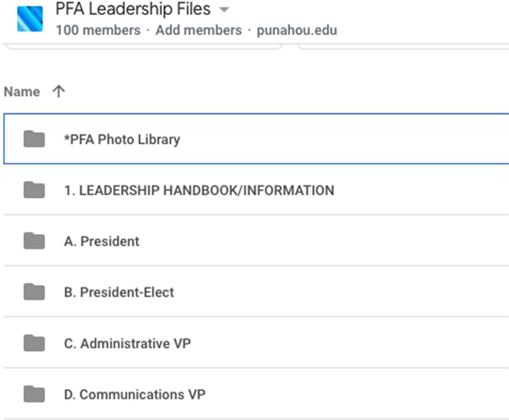Reverse sort order with the up arrow

coord(59,92)
